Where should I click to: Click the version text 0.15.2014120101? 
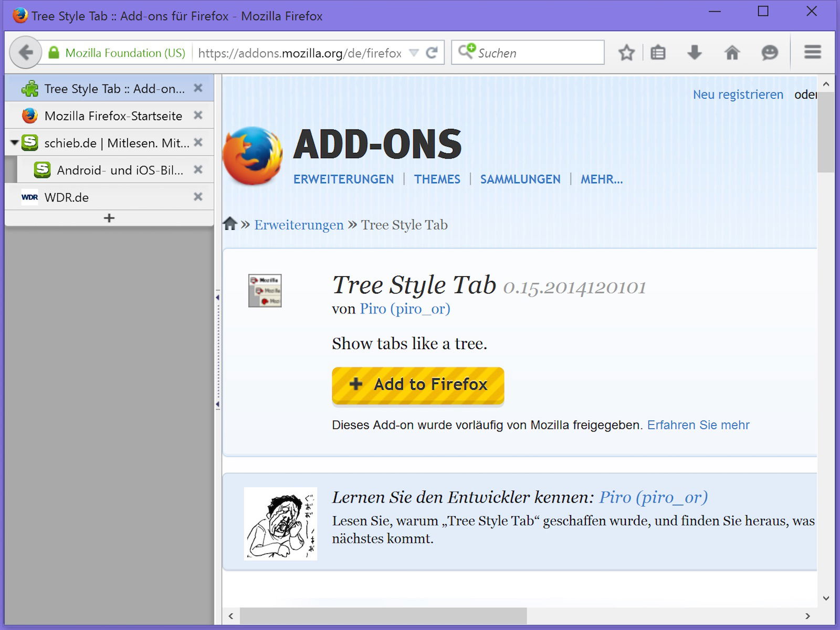click(574, 288)
